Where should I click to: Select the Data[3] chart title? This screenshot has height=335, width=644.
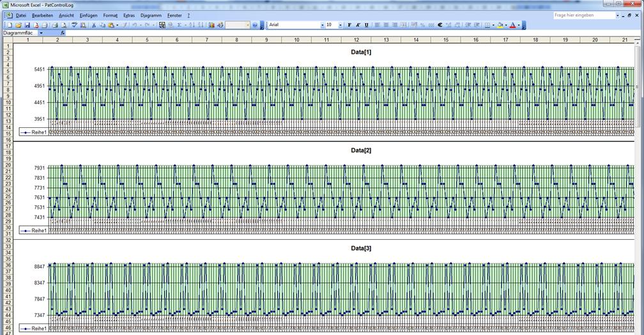[361, 248]
